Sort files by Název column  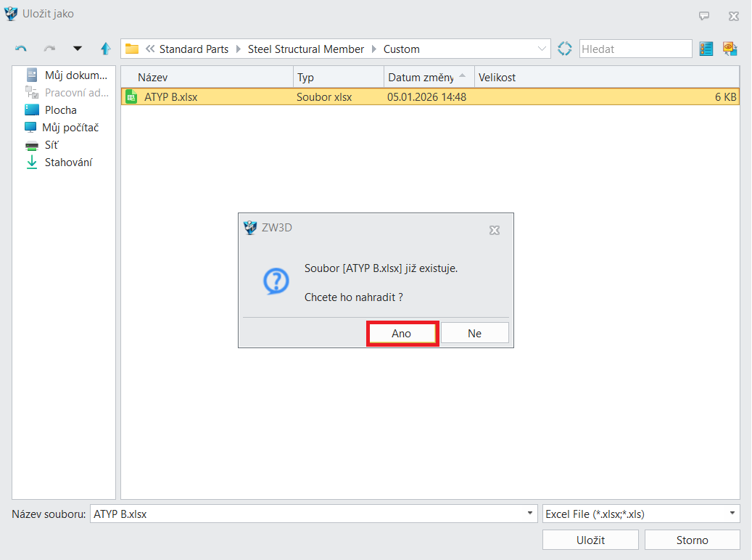click(x=207, y=78)
